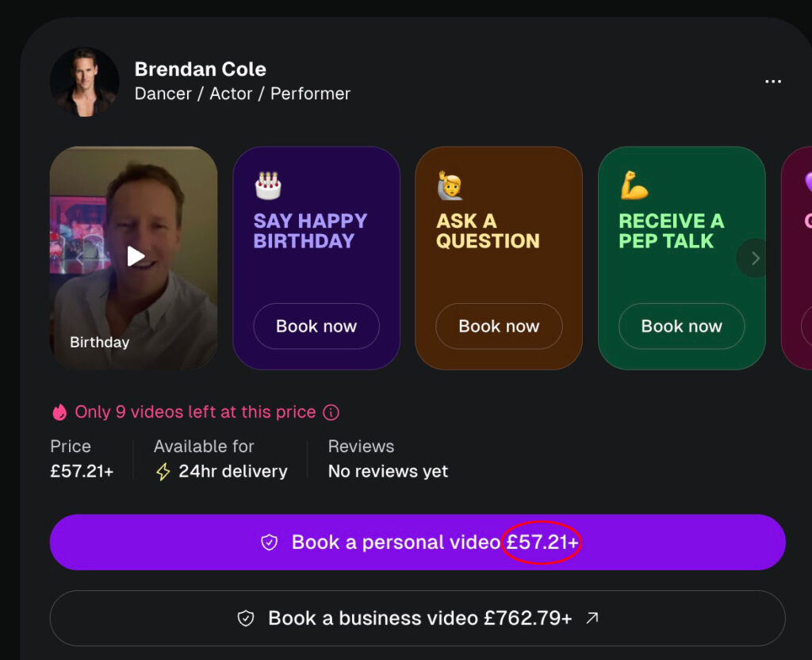Book now on the Ask a Question card
The height and width of the screenshot is (660, 812).
pos(498,326)
